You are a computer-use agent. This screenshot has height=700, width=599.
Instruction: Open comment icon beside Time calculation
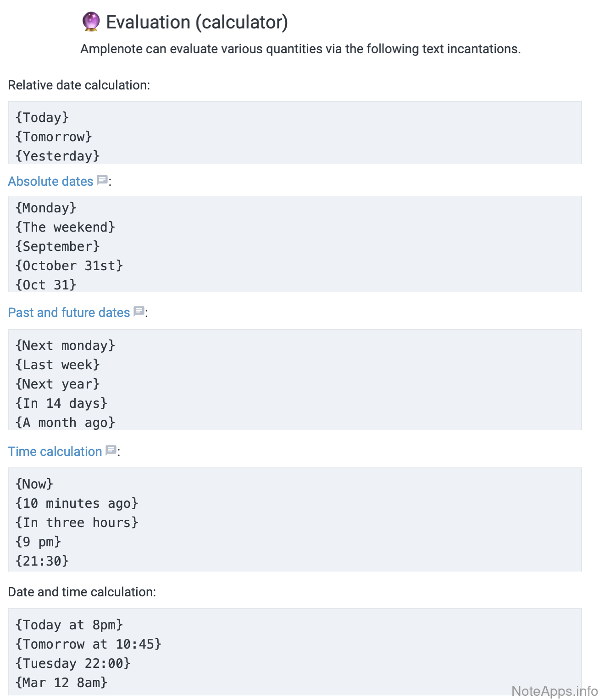click(111, 450)
